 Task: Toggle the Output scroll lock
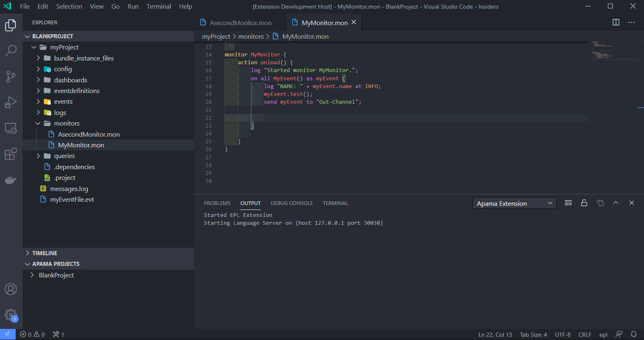[584, 203]
